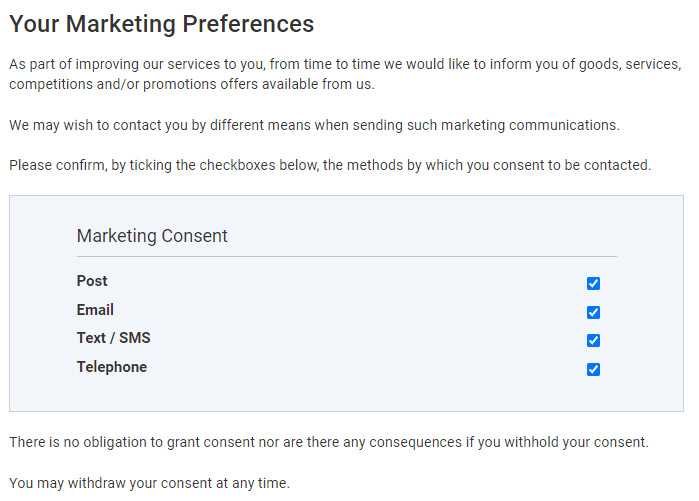Select the Text / SMS label

(x=114, y=338)
